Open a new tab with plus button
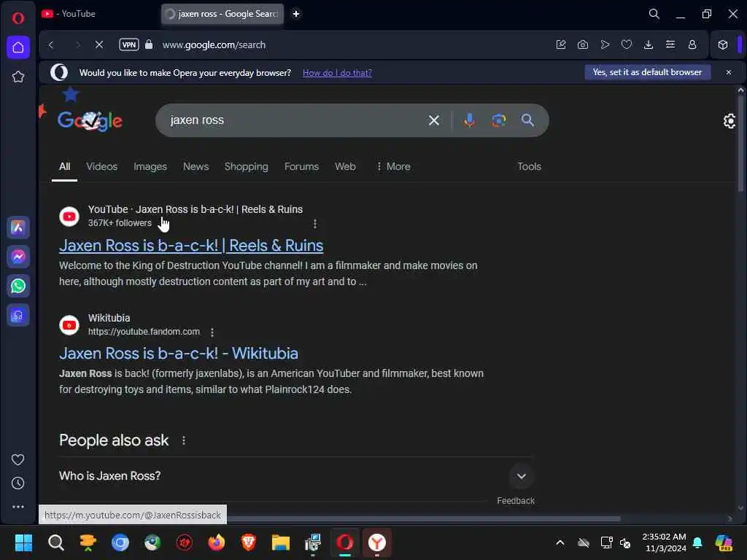This screenshot has height=560, width=747. coord(296,14)
